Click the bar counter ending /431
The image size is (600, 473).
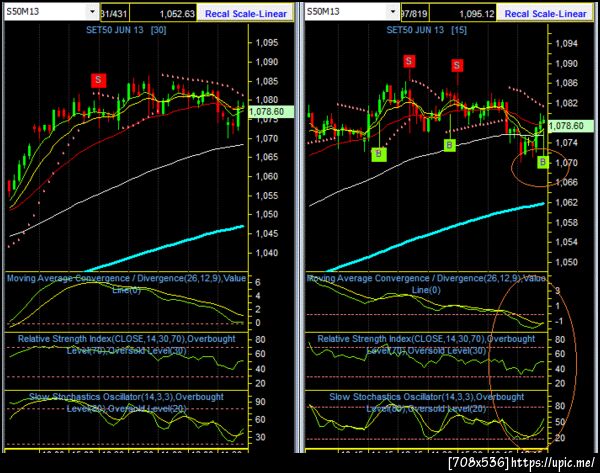(x=114, y=14)
